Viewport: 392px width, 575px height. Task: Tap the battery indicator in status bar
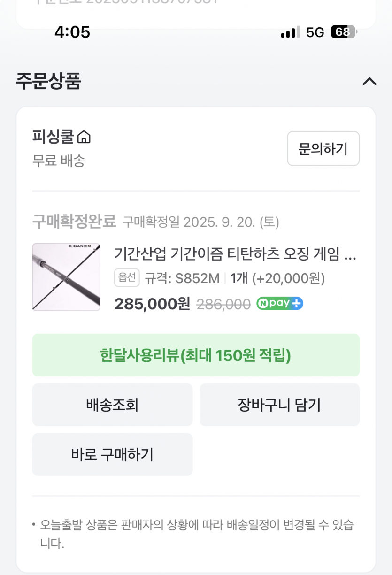tap(343, 32)
